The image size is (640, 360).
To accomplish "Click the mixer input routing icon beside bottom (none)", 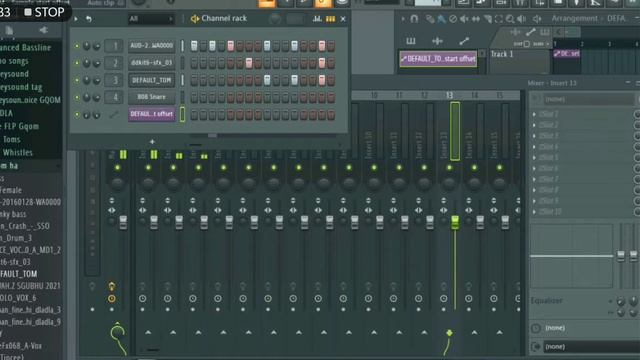I will (536, 347).
